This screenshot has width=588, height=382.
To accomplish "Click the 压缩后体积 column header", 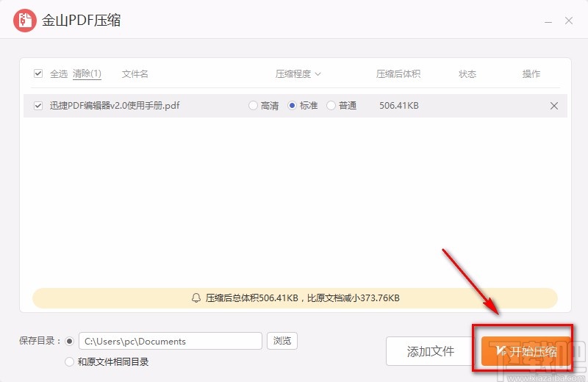I will click(x=398, y=74).
